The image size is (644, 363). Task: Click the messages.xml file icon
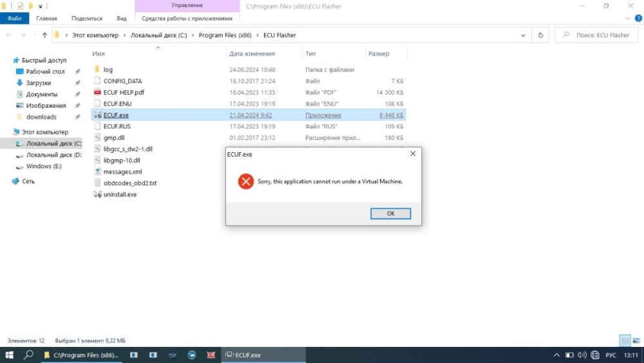click(97, 172)
